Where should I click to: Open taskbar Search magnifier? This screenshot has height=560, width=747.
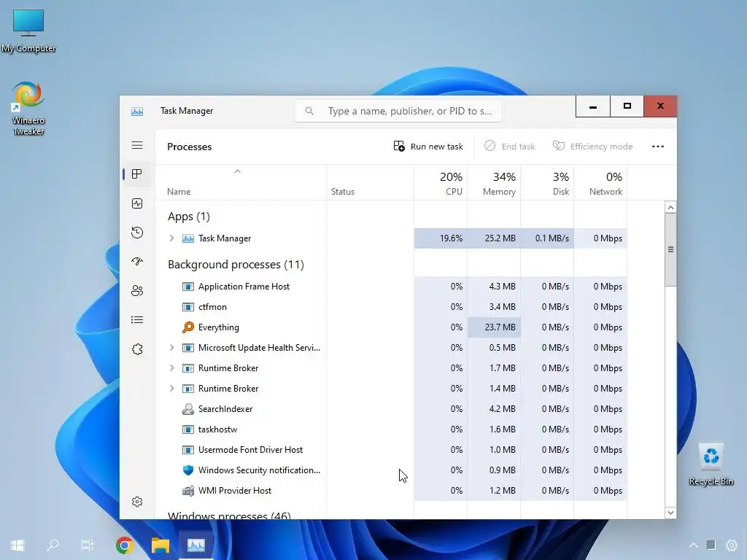pos(53,544)
